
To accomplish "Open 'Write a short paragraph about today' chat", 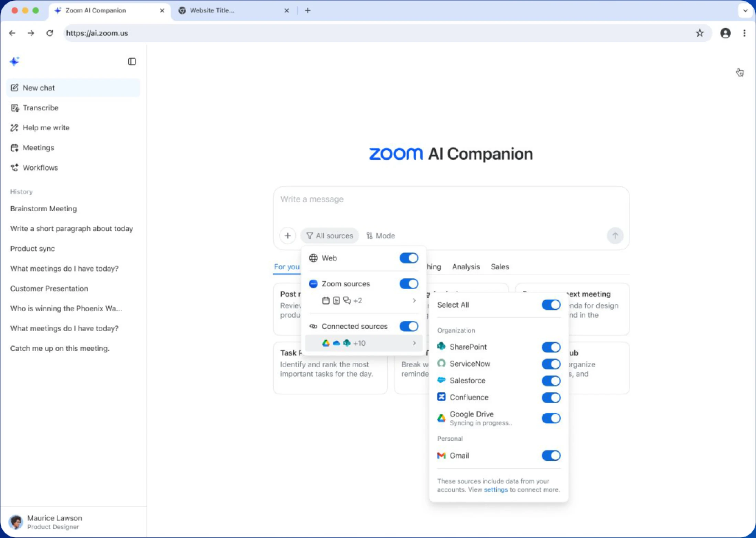I will 71,228.
